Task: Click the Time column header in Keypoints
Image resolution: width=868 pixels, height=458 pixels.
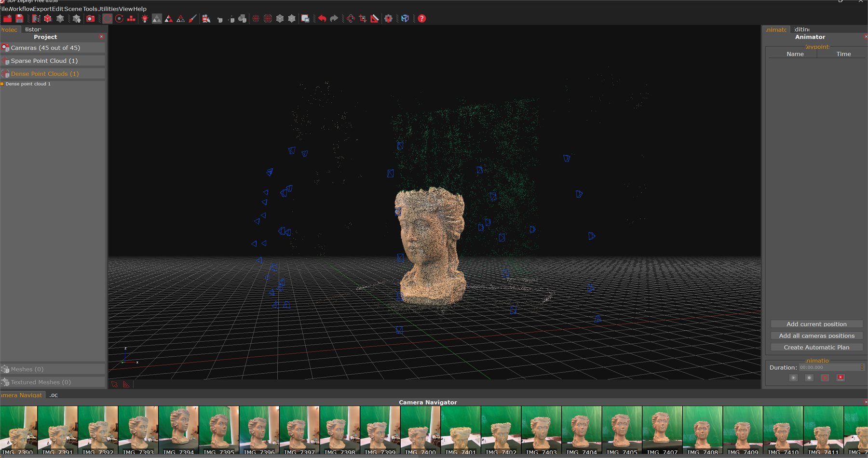Action: click(843, 54)
